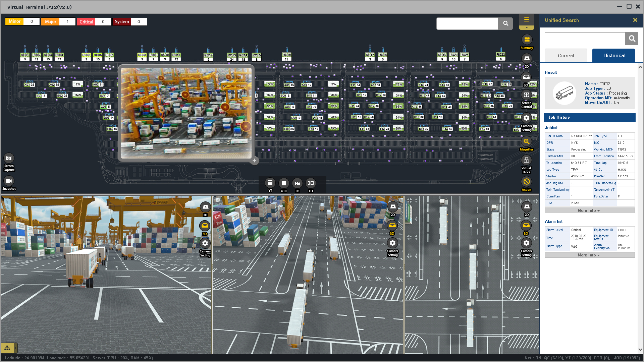Click the Unified Search input field
644x362 pixels.
click(x=585, y=39)
